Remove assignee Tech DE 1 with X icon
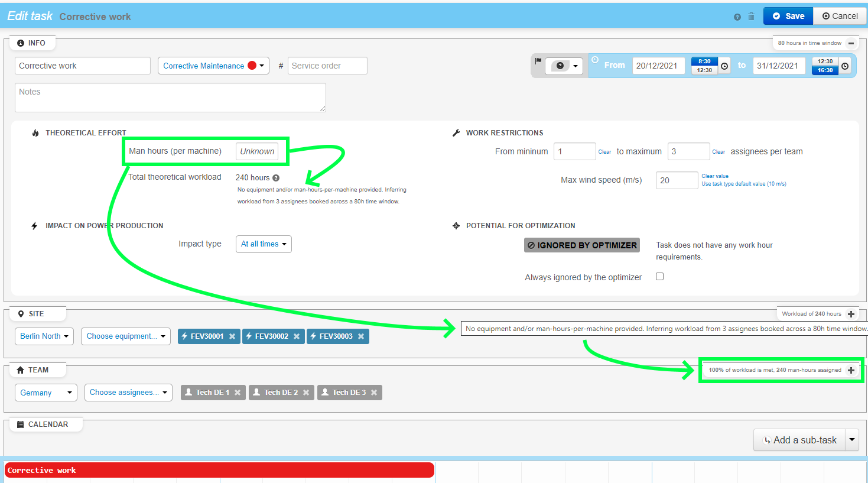The height and width of the screenshot is (483, 868). pos(238,393)
